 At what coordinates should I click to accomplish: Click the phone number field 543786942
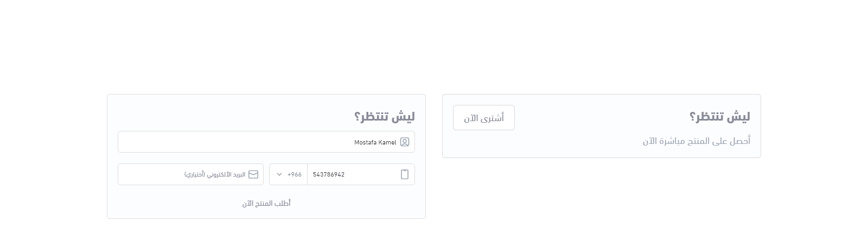(353, 174)
